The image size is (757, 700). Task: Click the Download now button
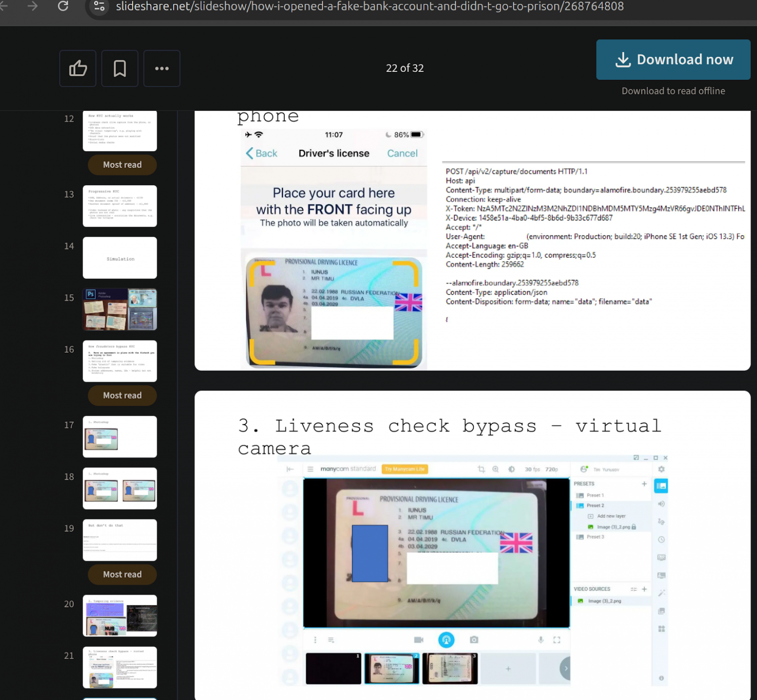673,60
